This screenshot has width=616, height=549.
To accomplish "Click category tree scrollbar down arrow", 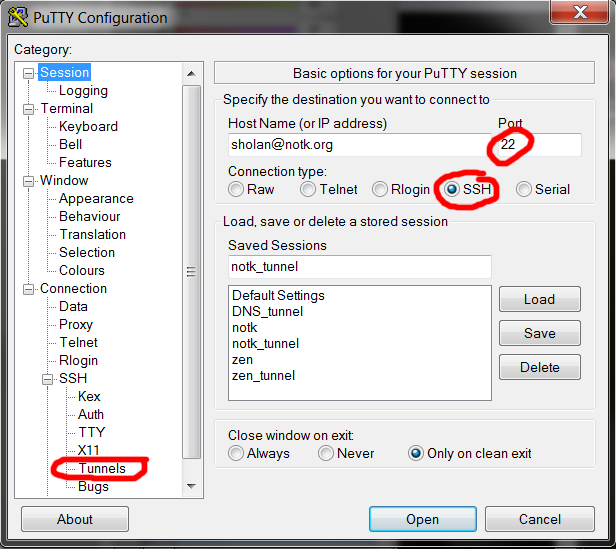I will tap(192, 487).
